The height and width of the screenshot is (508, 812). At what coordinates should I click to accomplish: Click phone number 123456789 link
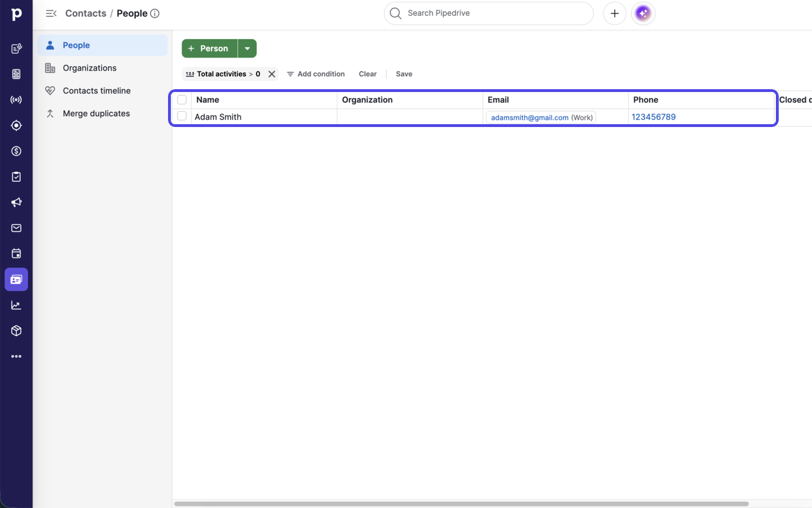(654, 117)
